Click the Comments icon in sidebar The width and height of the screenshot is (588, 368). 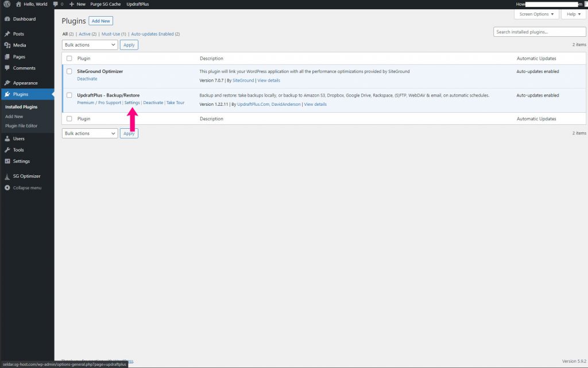(x=7, y=68)
